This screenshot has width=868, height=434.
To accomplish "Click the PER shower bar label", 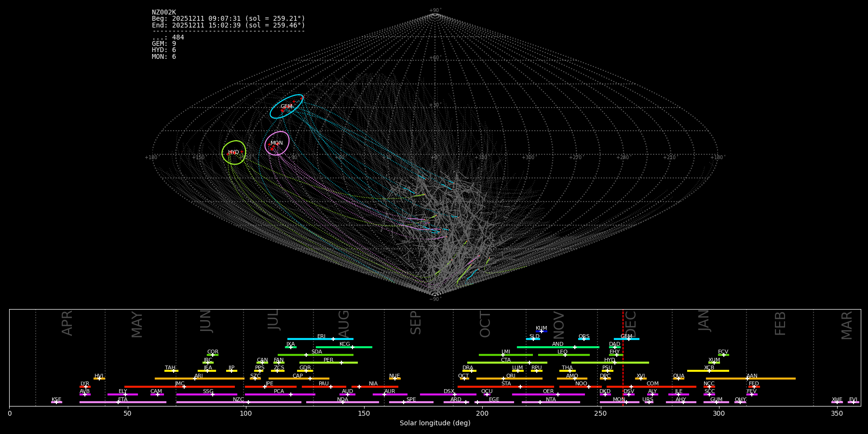I will (x=328, y=360).
